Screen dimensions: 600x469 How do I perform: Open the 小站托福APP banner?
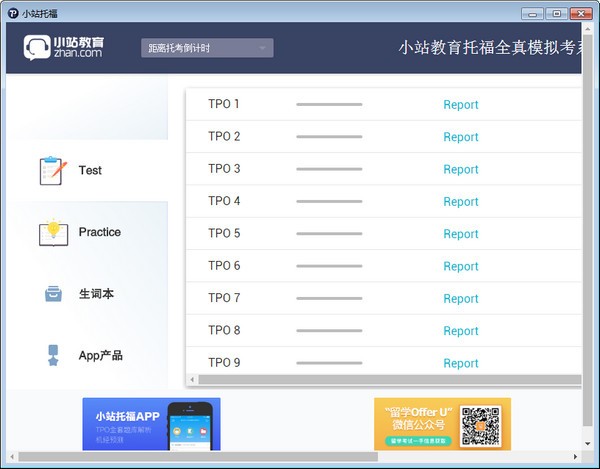point(152,424)
